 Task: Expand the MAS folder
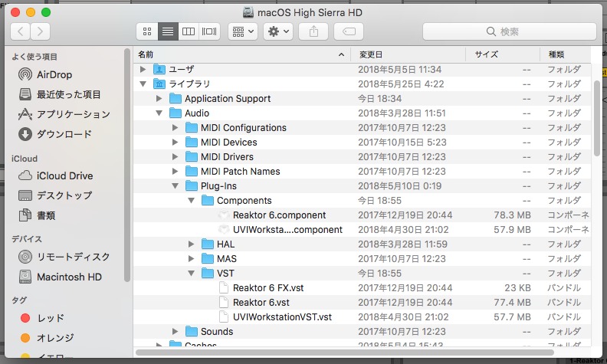[192, 259]
